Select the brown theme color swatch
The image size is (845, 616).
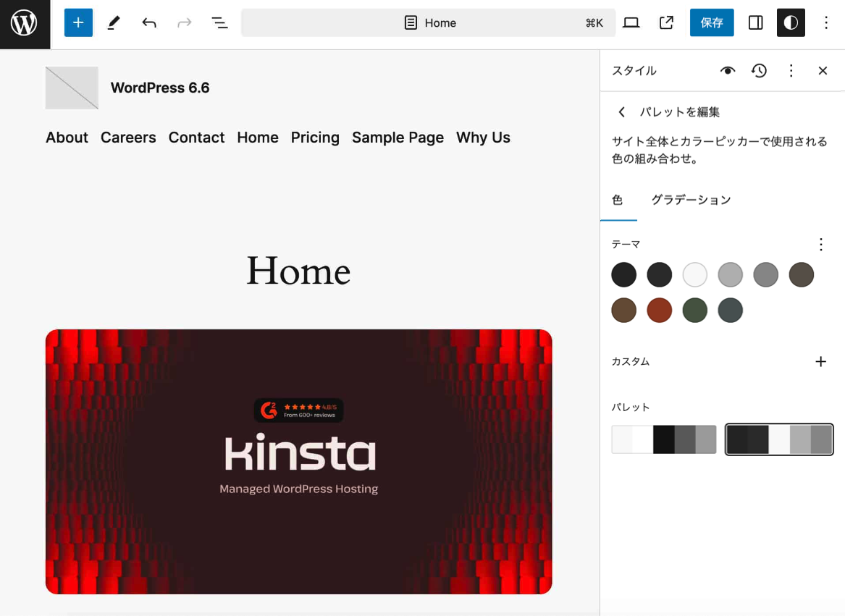(623, 311)
